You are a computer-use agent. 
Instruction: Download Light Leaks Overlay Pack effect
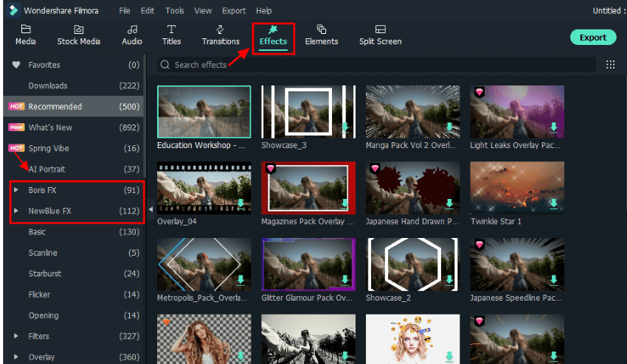pos(554,127)
